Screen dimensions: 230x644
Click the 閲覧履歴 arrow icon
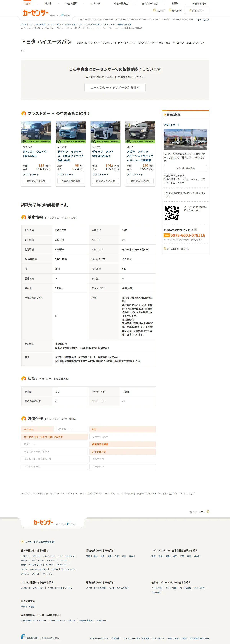[x=170, y=10]
